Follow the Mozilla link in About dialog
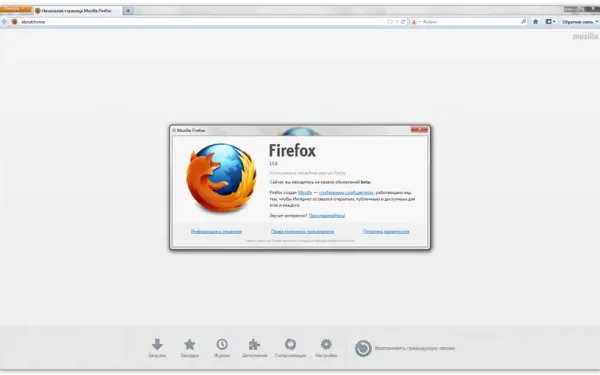Image resolution: width=600 pixels, height=375 pixels. tap(305, 192)
